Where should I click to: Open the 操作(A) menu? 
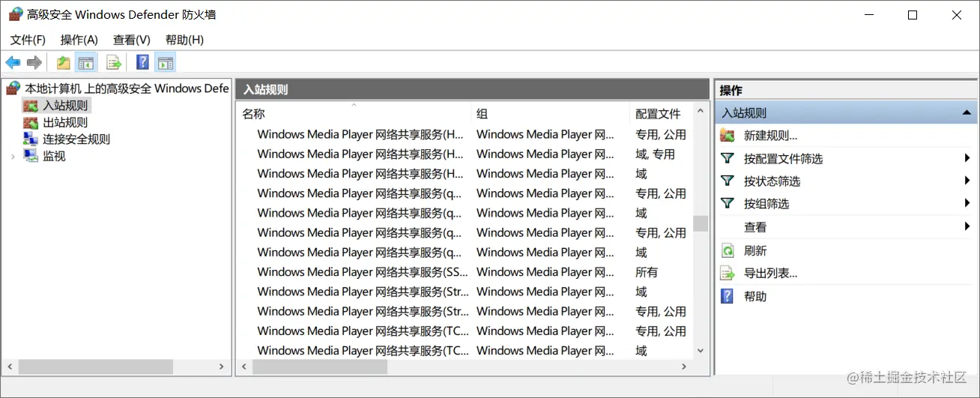point(79,40)
